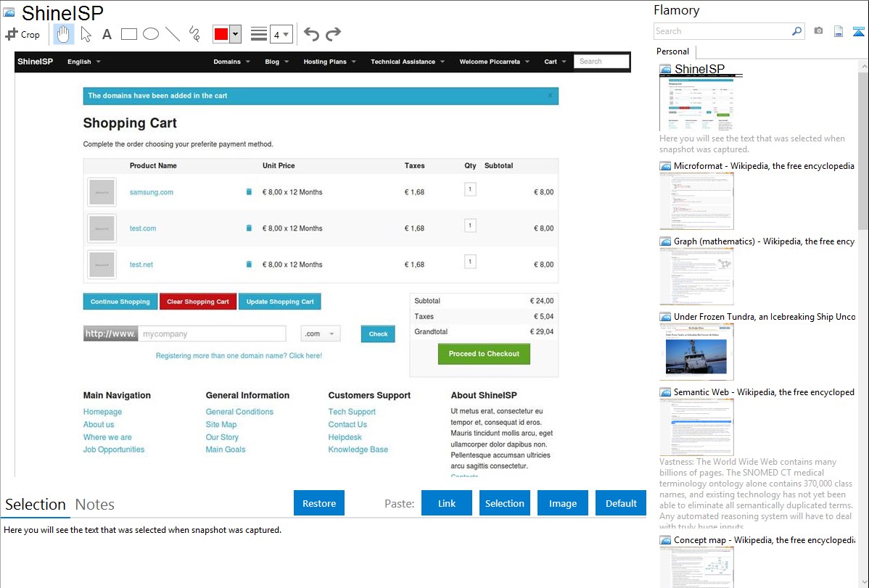Viewport: 869px width, 588px height.
Task: Click the quantity field for samsung.com
Action: (470, 189)
